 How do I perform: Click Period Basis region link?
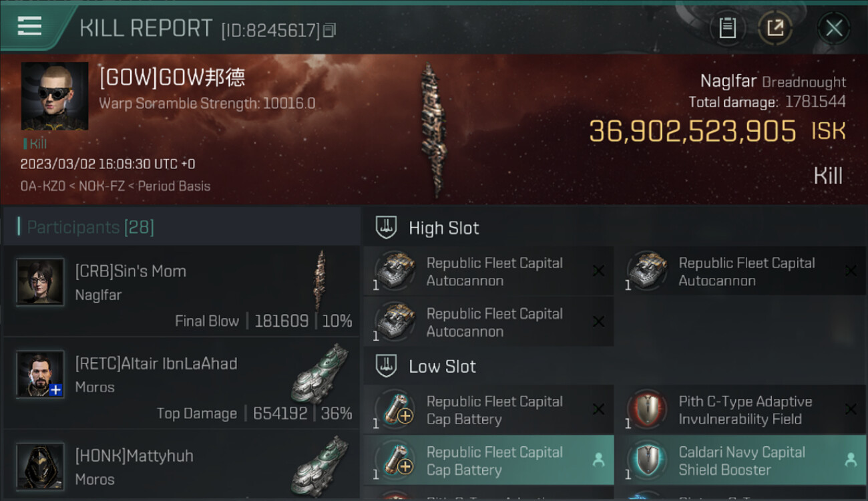tap(174, 186)
